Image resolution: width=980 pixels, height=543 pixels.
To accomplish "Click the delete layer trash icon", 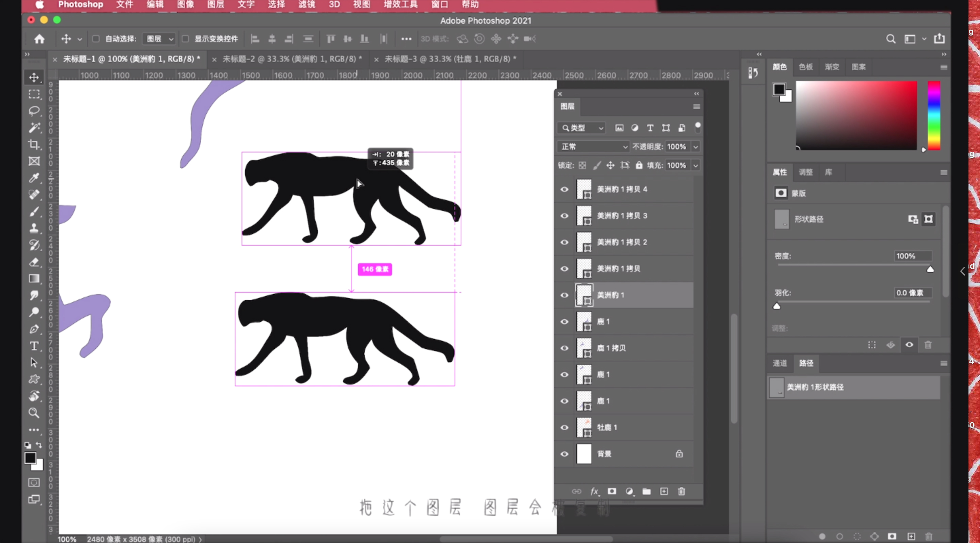I will (681, 491).
